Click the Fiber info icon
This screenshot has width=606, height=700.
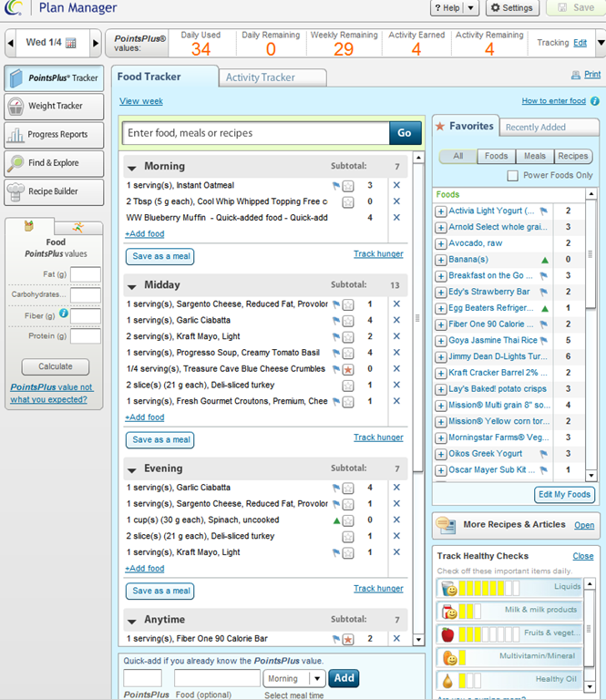(64, 313)
